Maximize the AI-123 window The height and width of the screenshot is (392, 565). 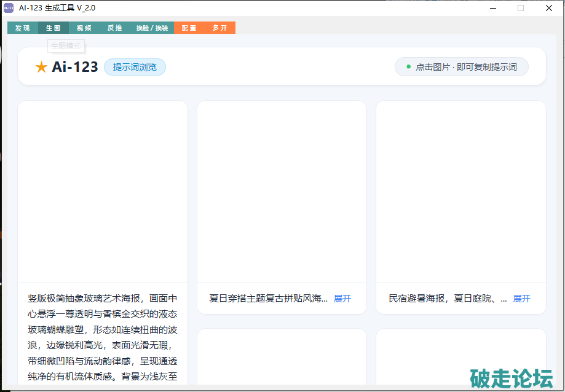click(x=521, y=8)
